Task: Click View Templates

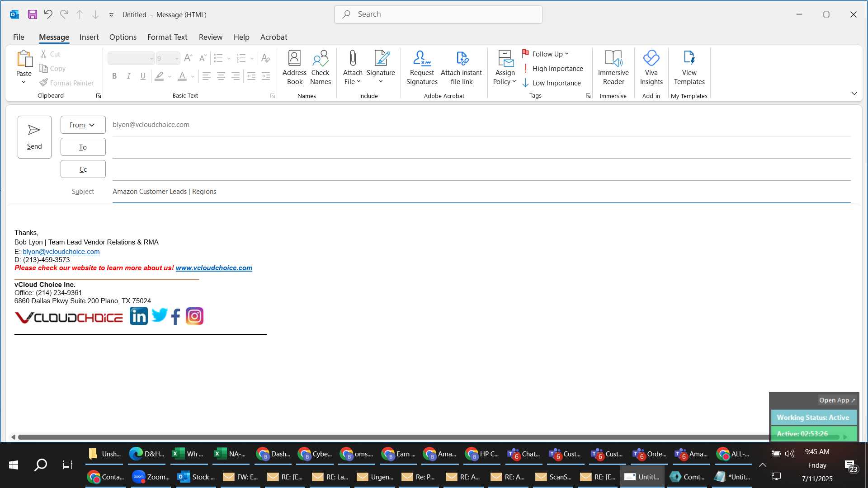Action: (x=689, y=67)
